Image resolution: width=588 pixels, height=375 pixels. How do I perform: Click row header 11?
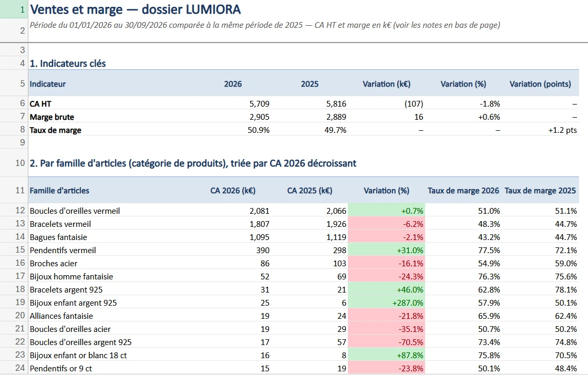click(14, 190)
